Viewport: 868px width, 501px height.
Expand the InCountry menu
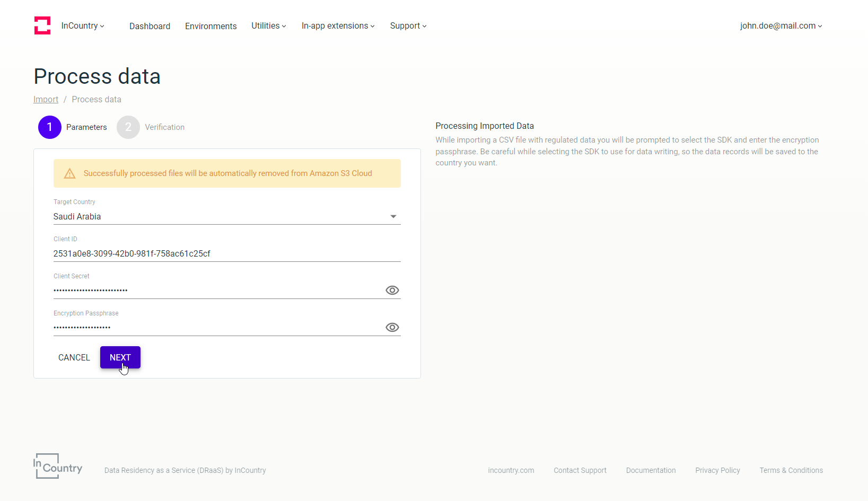83,26
